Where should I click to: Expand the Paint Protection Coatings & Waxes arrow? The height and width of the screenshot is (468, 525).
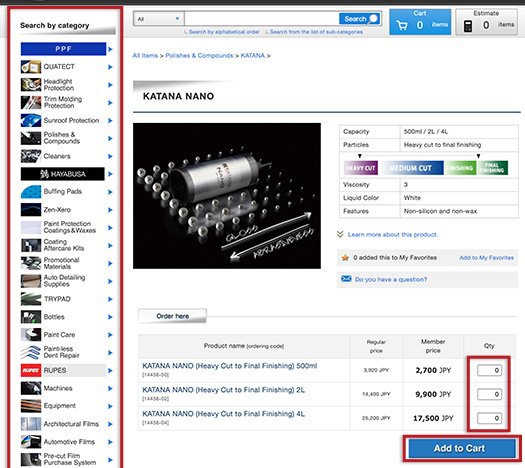tap(110, 228)
